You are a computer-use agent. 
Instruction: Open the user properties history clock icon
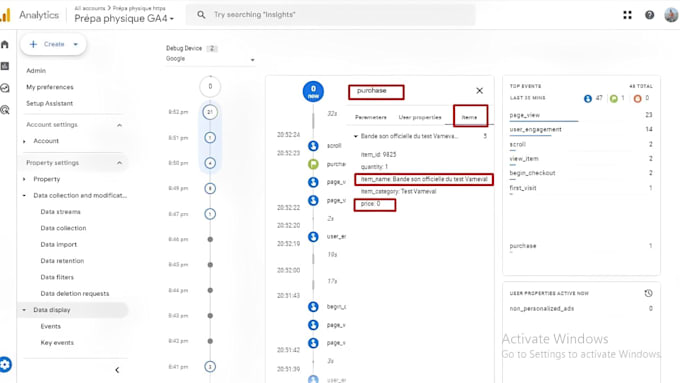pyautogui.click(x=648, y=293)
